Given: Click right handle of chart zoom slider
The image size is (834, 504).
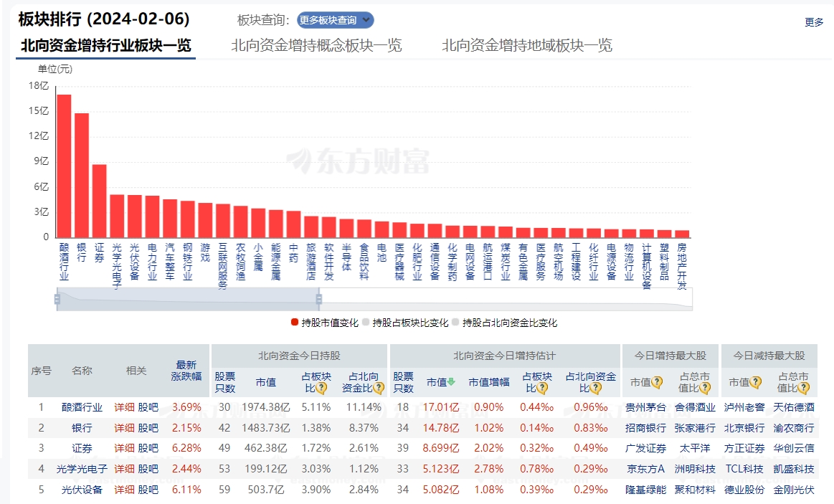Looking at the screenshot, I should click(x=319, y=299).
